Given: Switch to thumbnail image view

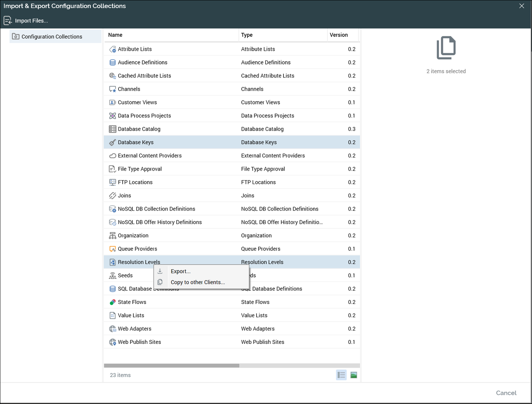Looking at the screenshot, I should 354,375.
